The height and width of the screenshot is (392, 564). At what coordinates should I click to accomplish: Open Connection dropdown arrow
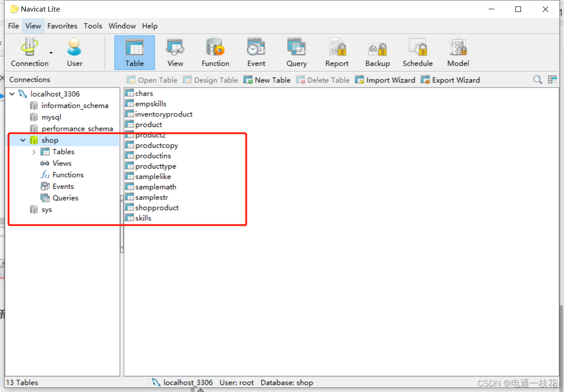51,53
